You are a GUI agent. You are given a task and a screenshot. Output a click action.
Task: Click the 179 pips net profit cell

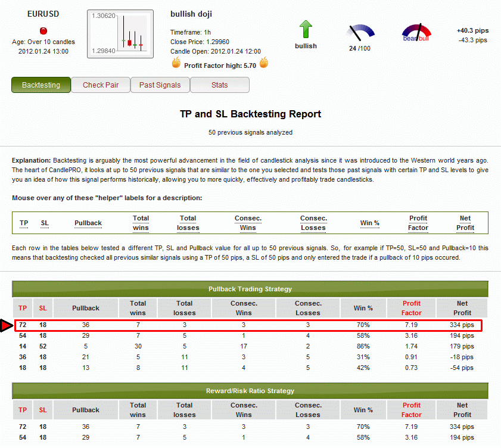click(x=462, y=346)
